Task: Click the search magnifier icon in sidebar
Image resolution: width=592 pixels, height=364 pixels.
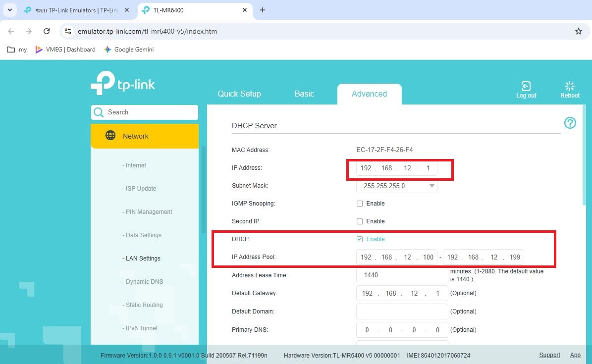Action: [99, 112]
